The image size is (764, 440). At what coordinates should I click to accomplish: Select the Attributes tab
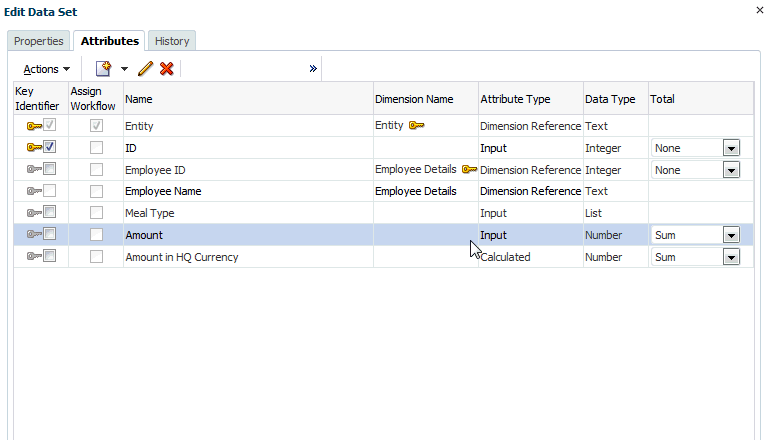(110, 41)
